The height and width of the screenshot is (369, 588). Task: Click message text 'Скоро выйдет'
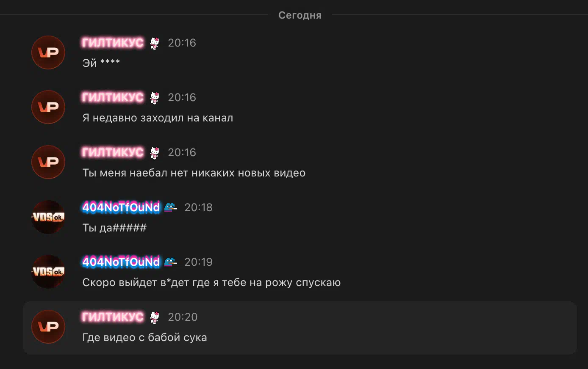click(x=120, y=283)
